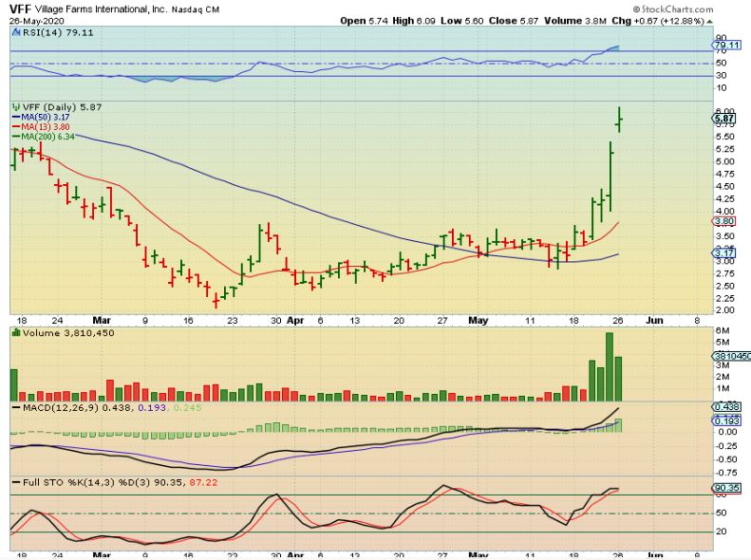The width and height of the screenshot is (751, 560).
Task: Click the Volume 3,810,450 legend label
Action: click(68, 333)
